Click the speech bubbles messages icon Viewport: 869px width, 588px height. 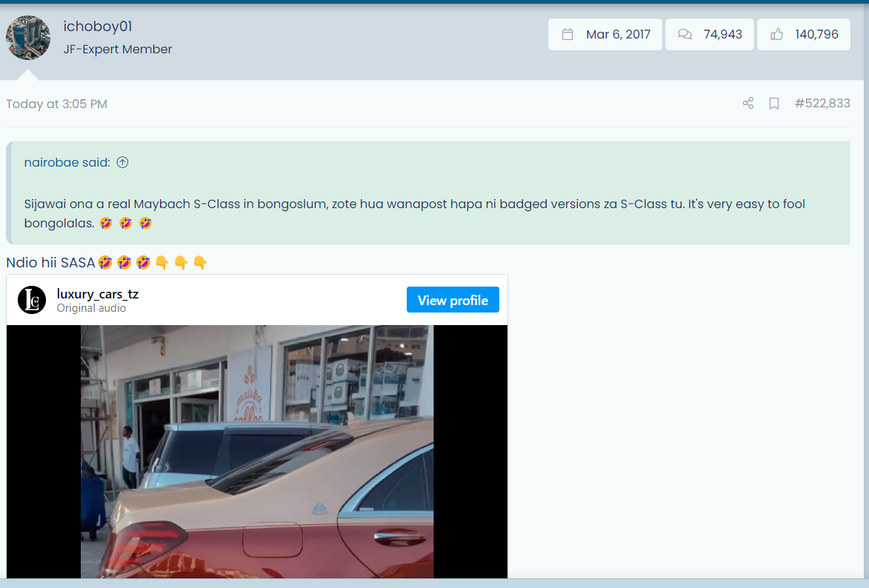pyautogui.click(x=685, y=34)
